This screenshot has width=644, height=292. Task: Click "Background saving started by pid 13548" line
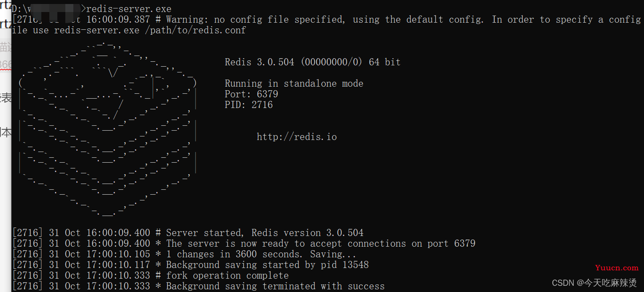(x=191, y=265)
